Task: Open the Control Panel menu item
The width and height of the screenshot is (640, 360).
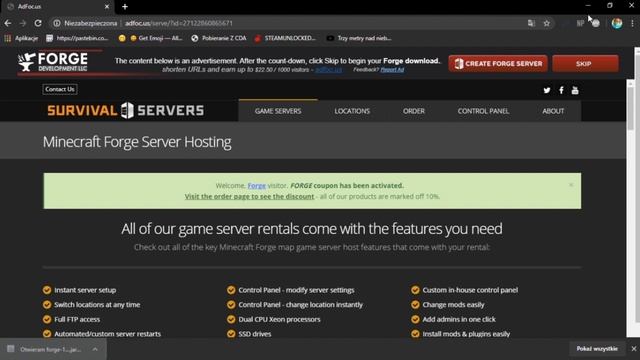Action: [483, 111]
